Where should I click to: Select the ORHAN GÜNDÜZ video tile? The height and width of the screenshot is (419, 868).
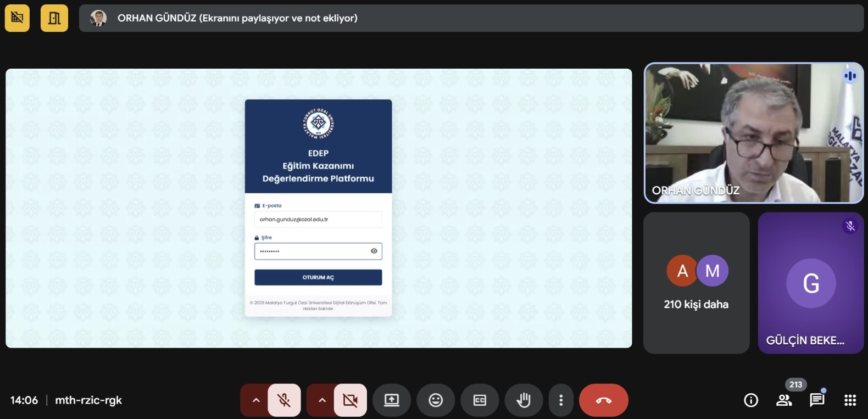tap(753, 133)
